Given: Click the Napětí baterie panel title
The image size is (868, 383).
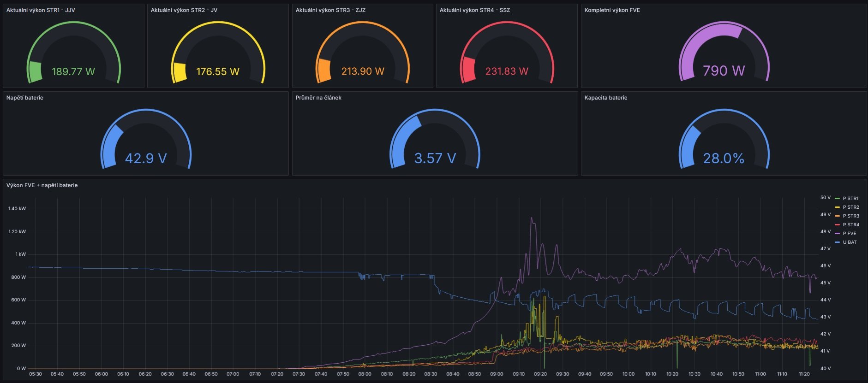Looking at the screenshot, I should point(25,98).
